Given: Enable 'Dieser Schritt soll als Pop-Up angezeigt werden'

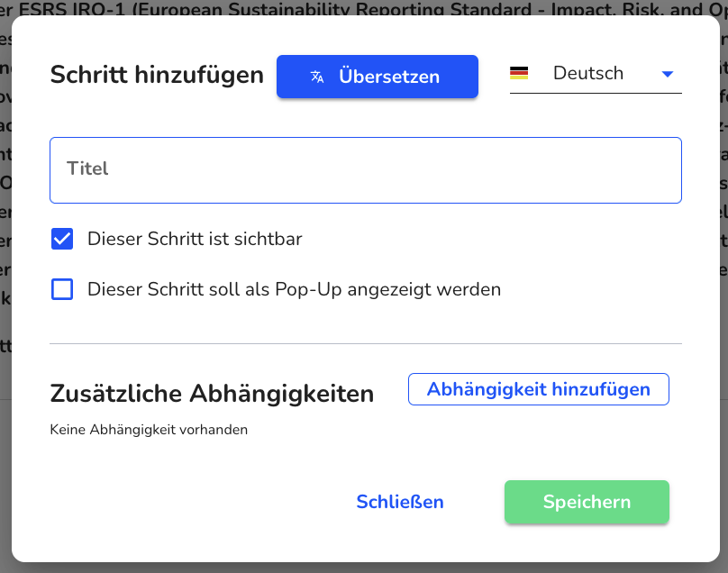Looking at the screenshot, I should click(x=62, y=289).
